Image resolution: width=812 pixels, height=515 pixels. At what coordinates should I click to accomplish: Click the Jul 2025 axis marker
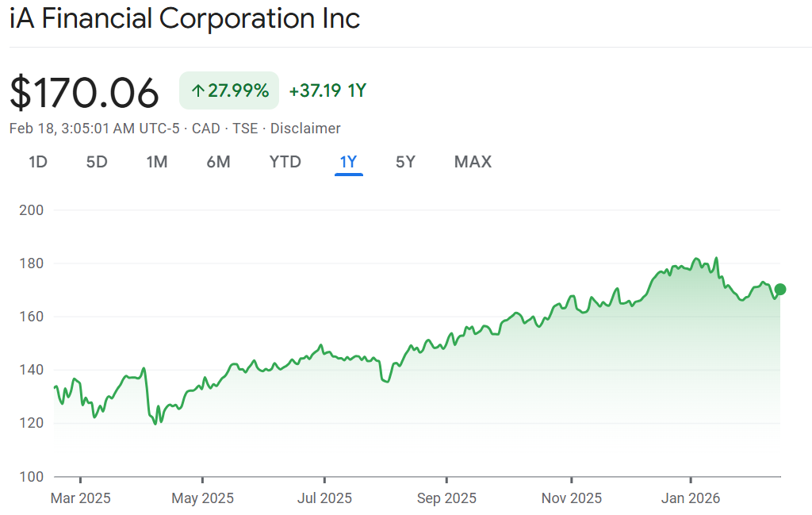click(324, 498)
